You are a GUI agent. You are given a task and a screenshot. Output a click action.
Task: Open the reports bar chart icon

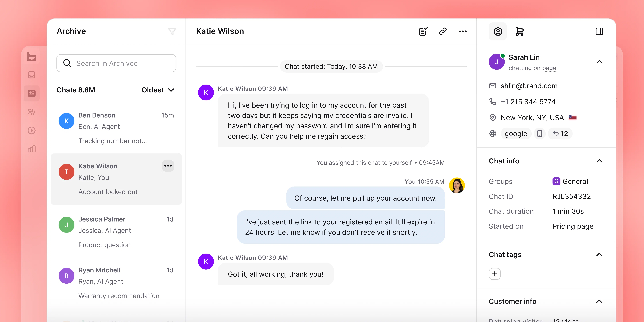pos(32,149)
